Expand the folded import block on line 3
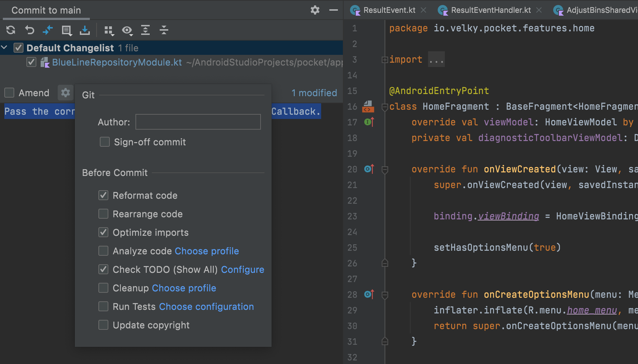638x364 pixels. [385, 60]
